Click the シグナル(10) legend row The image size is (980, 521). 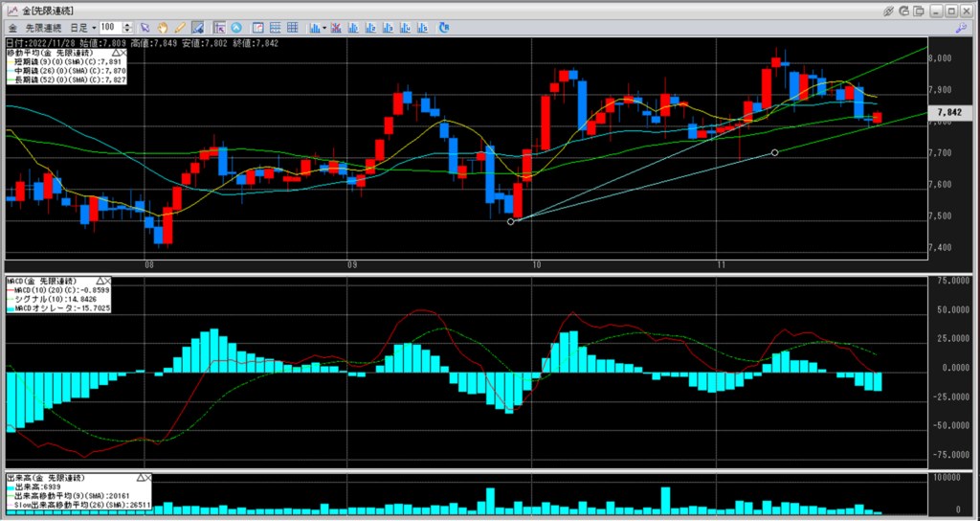52,300
